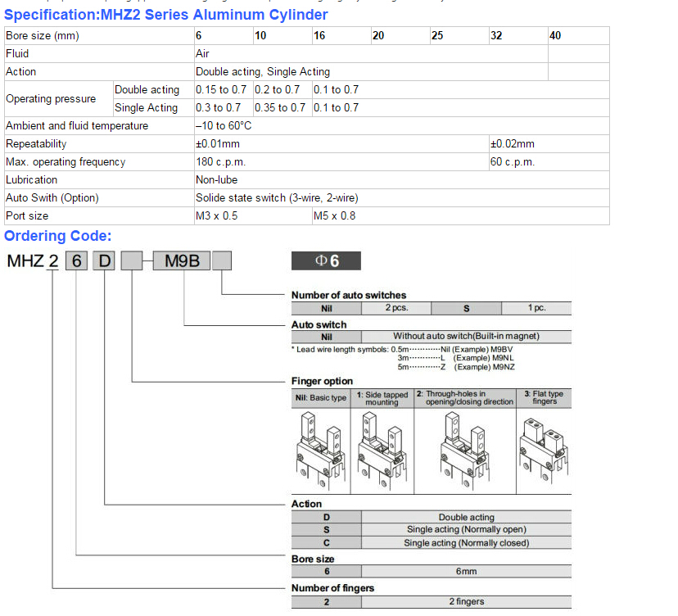
Task: Click the 'Operating pressure' row label
Action: (51, 98)
